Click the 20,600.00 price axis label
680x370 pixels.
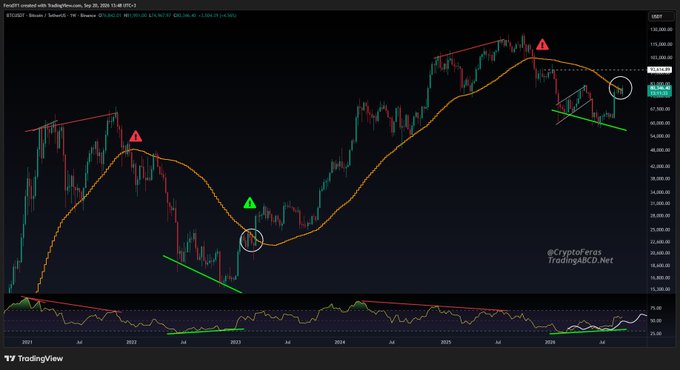pos(660,253)
